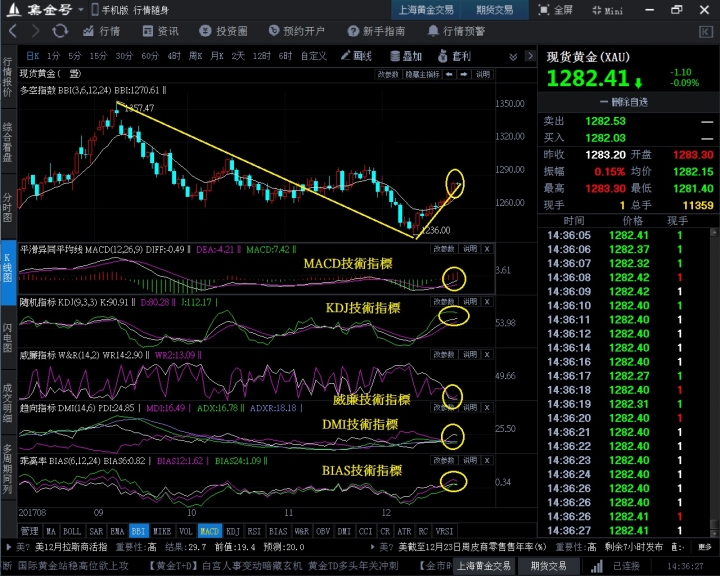This screenshot has width=720, height=576.
Task: Enable the KDJ indicator at bottom bar
Action: [x=233, y=531]
